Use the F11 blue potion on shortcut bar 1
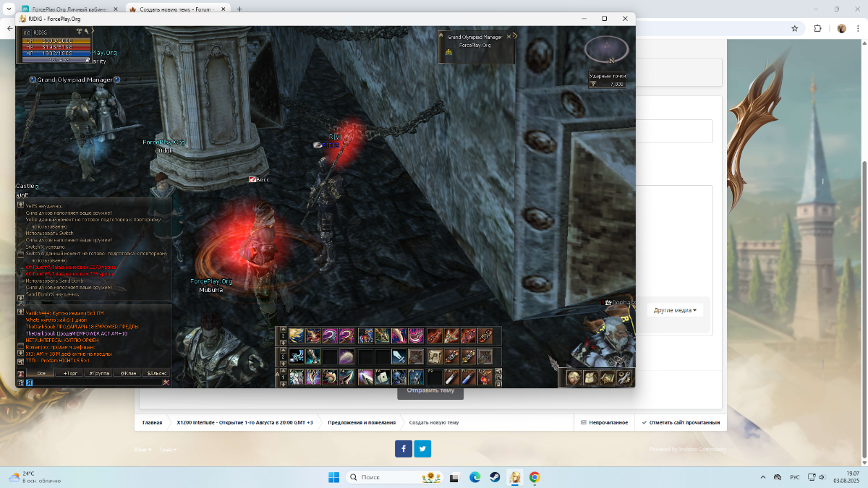The image size is (868, 488). coord(468,377)
